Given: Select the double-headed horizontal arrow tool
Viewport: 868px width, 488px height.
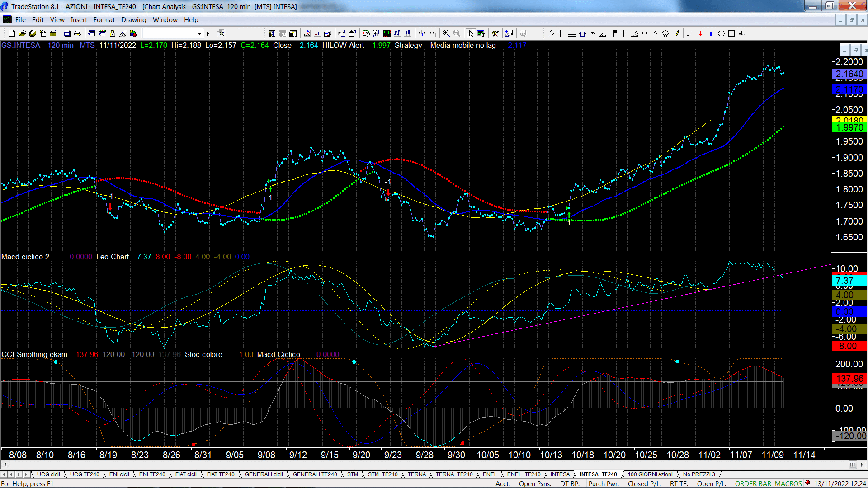Looking at the screenshot, I should coord(645,33).
